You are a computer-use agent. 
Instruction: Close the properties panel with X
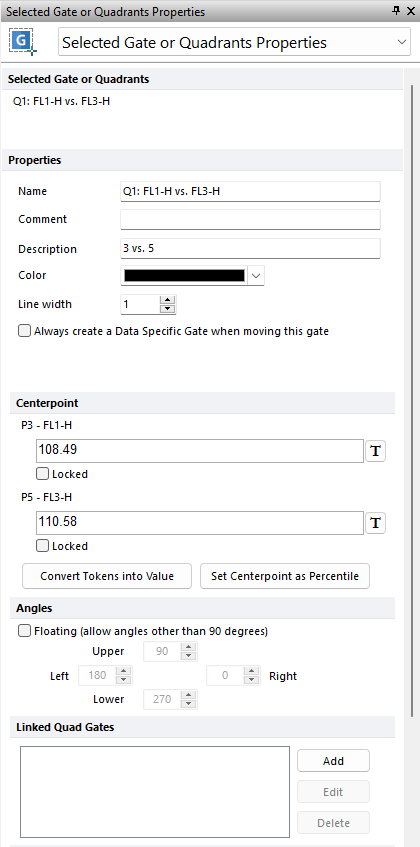[411, 11]
